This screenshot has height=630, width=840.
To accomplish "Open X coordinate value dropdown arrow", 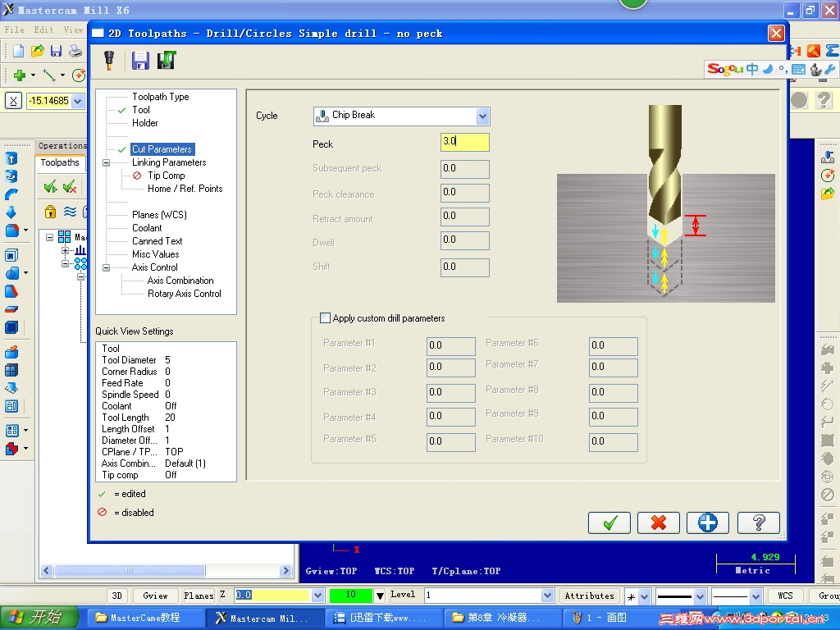I will (x=78, y=101).
